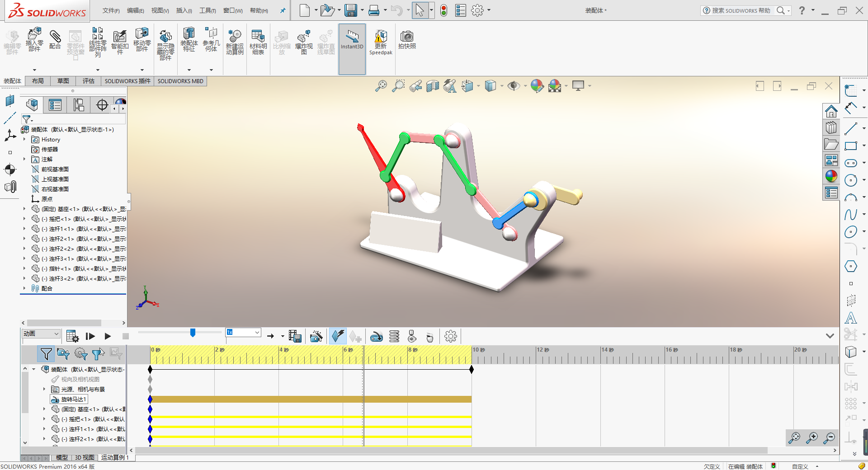
Task: Switch to the 评估 tab
Action: pos(89,81)
